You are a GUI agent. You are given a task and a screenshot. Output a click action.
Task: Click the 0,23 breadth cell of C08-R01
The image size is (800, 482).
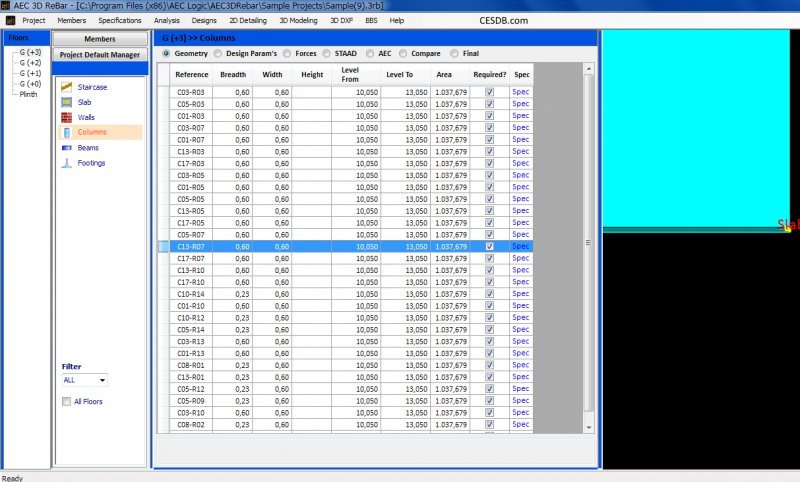coord(233,365)
